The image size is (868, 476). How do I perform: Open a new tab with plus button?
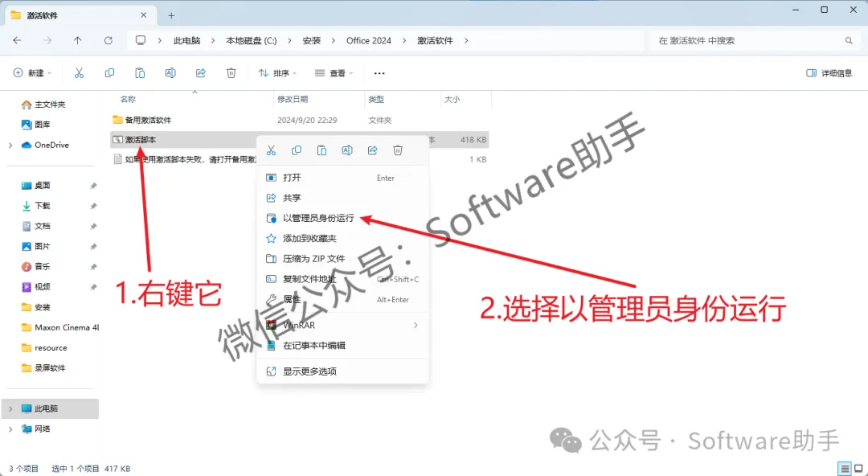(x=172, y=15)
